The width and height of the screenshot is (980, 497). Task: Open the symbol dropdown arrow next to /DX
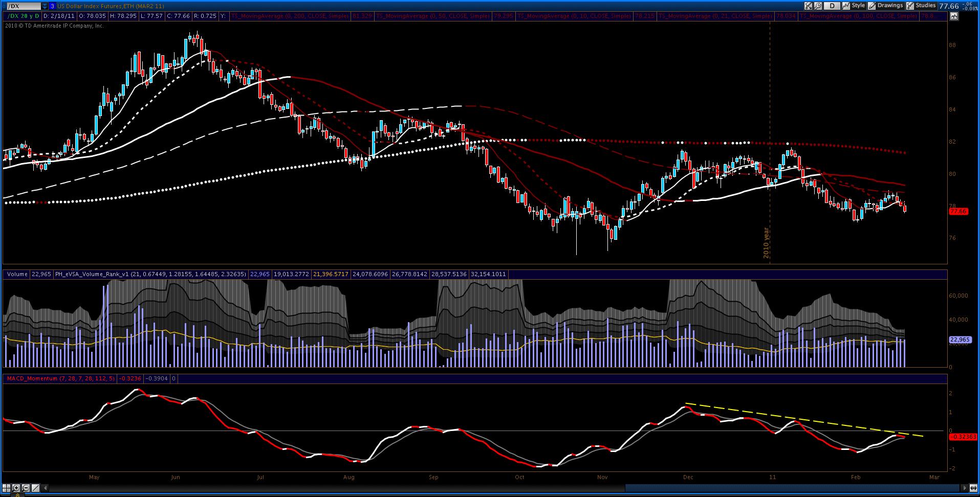coord(45,6)
